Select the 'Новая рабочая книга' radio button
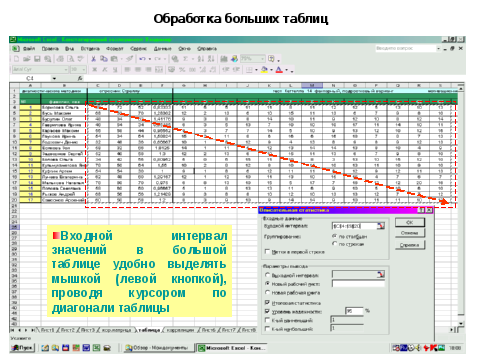This screenshot has height=360, width=480. coord(267,292)
